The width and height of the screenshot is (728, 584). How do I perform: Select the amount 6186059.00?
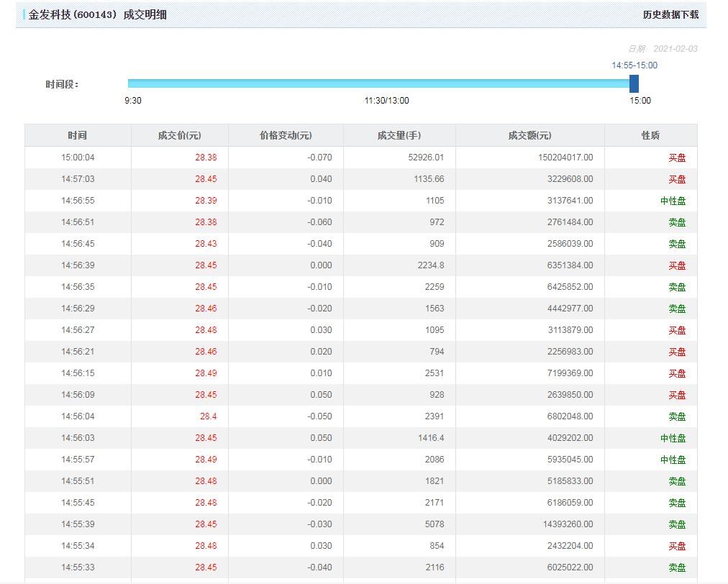tap(570, 503)
